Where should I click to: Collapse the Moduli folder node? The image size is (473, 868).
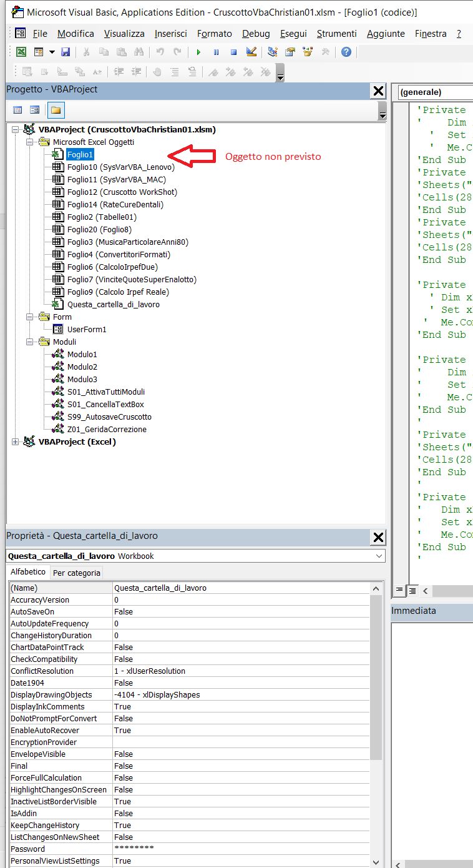(x=30, y=342)
